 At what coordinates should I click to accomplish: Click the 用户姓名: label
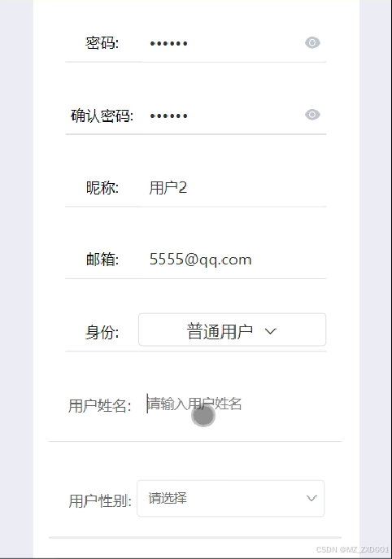coord(100,406)
